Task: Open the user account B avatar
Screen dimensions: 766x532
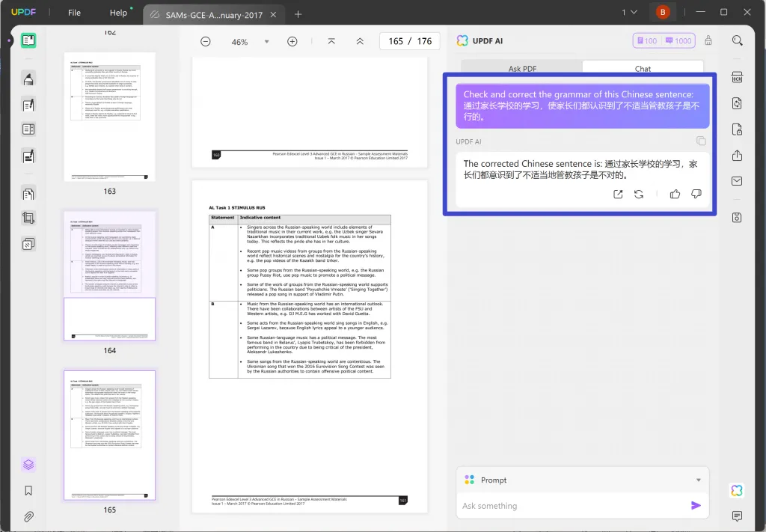Action: 663,12
